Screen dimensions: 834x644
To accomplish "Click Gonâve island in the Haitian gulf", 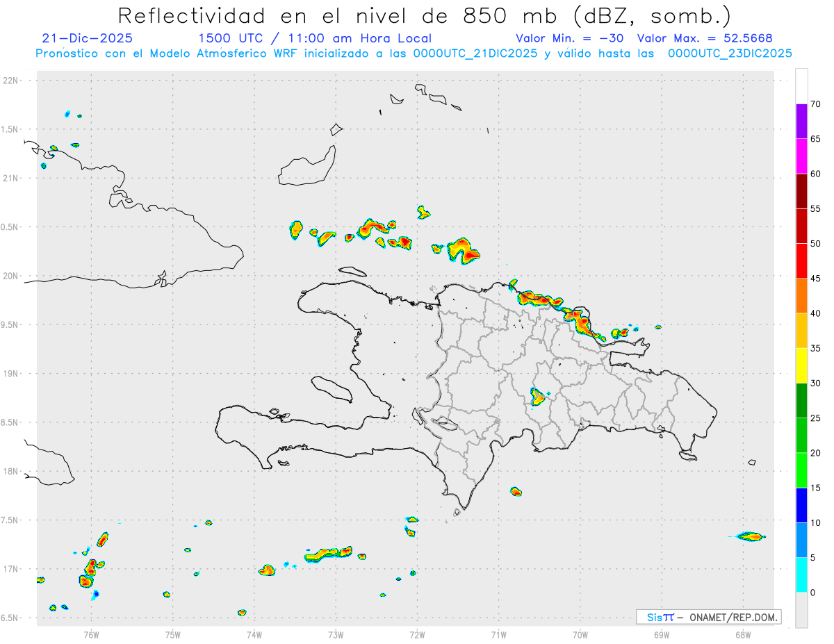I will click(x=331, y=389).
